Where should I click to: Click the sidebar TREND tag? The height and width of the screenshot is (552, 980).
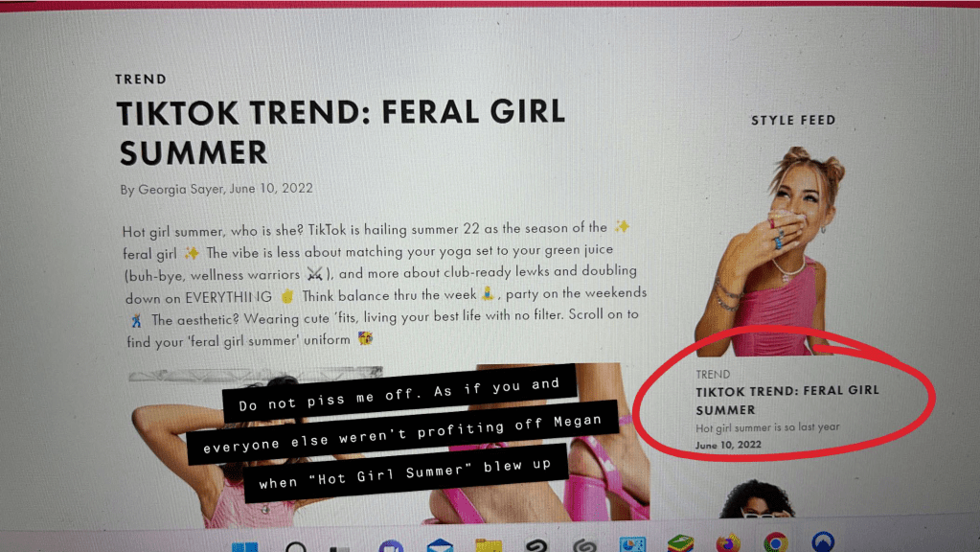click(713, 375)
